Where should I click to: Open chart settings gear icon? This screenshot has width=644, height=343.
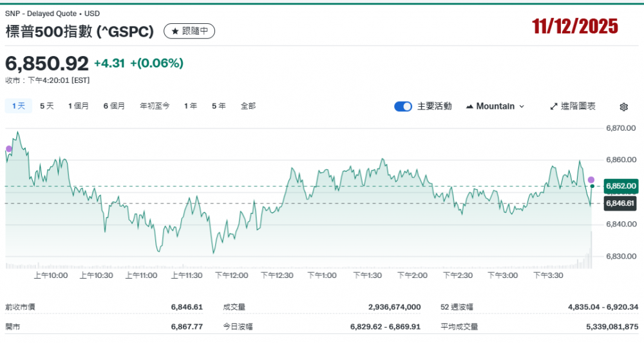(623, 107)
